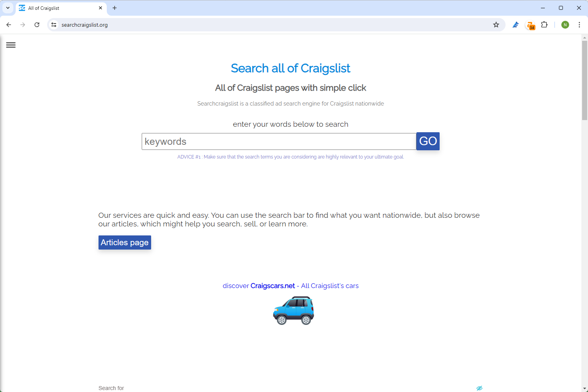Open the tab search chevron
Image resolution: width=588 pixels, height=392 pixels.
[7, 8]
